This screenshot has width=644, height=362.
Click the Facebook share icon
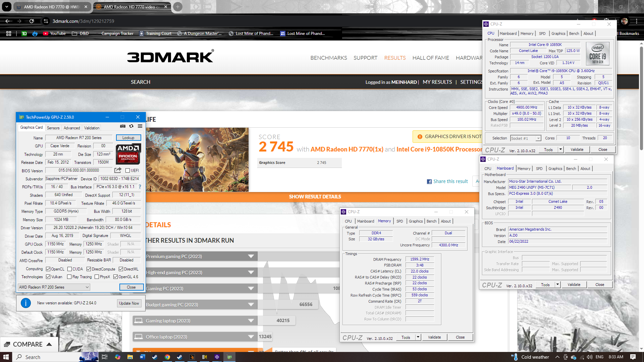click(x=429, y=181)
